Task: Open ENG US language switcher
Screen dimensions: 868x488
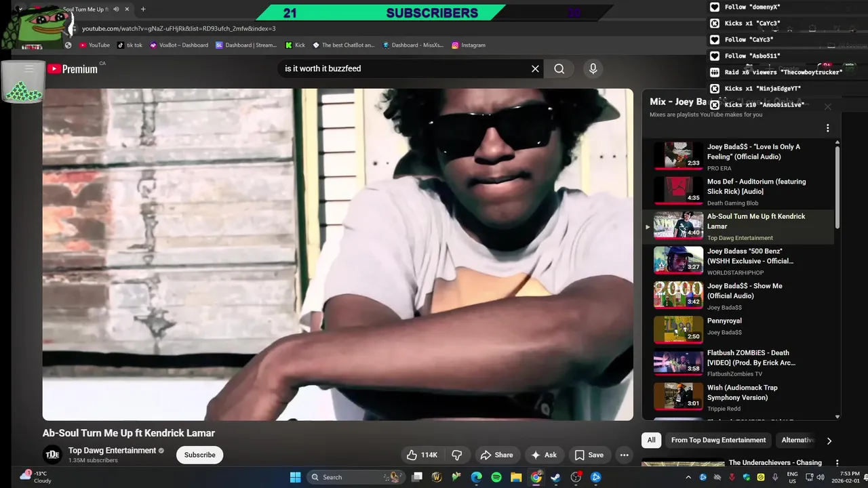Action: tap(792, 477)
